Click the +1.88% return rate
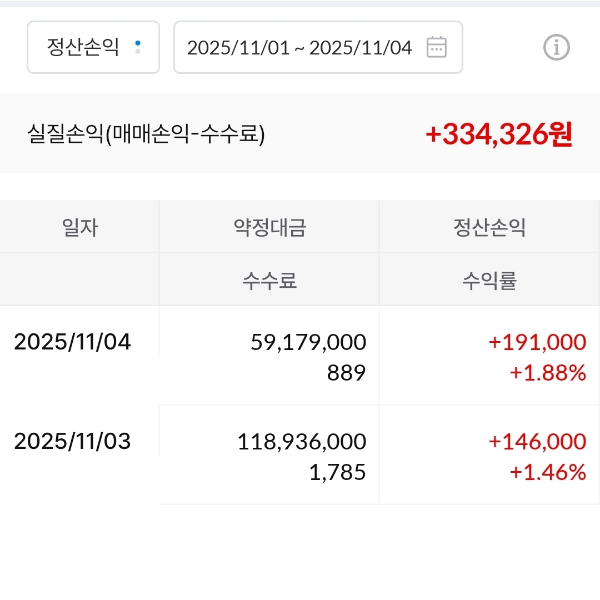 click(548, 373)
